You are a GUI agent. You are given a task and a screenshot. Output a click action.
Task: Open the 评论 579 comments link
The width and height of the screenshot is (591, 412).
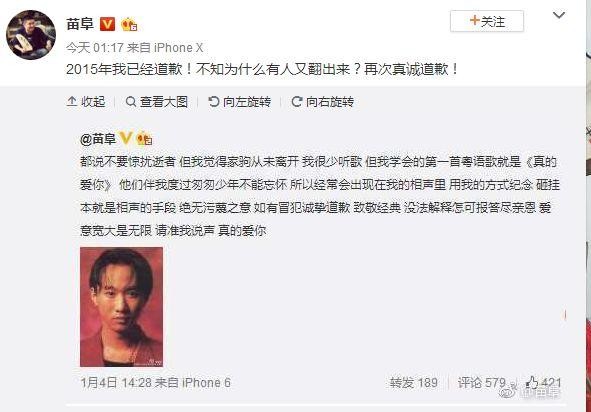tap(481, 383)
